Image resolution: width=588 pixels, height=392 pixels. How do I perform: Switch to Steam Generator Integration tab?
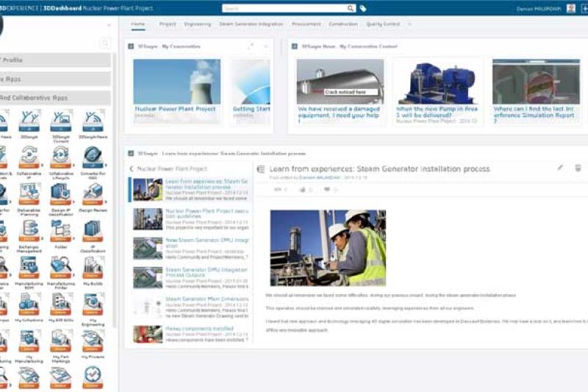click(251, 24)
